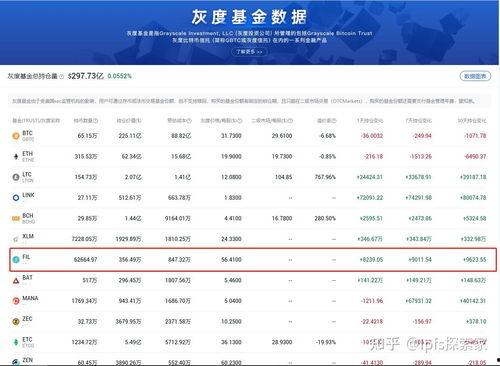Click the BCH coin icon
500x366 pixels.
pos(16,219)
